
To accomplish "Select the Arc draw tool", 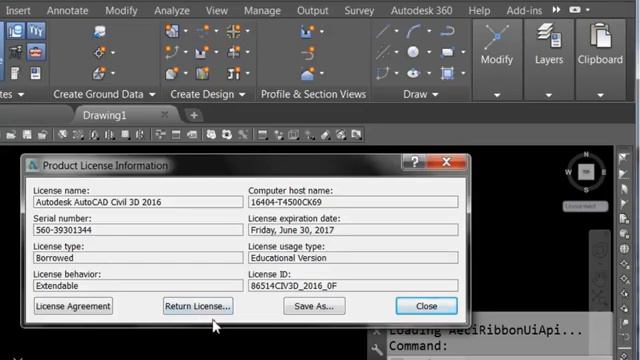I will pyautogui.click(x=413, y=31).
